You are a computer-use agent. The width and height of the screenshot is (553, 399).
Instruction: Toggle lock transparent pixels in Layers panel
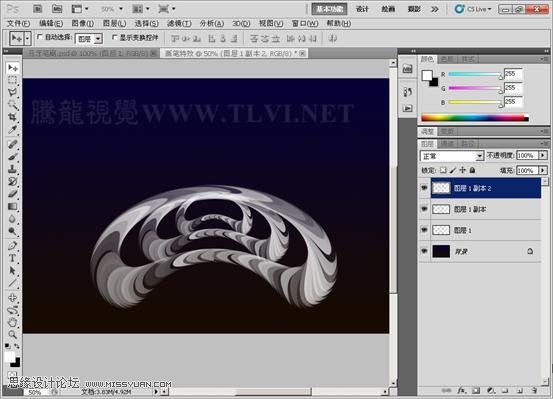(x=443, y=170)
